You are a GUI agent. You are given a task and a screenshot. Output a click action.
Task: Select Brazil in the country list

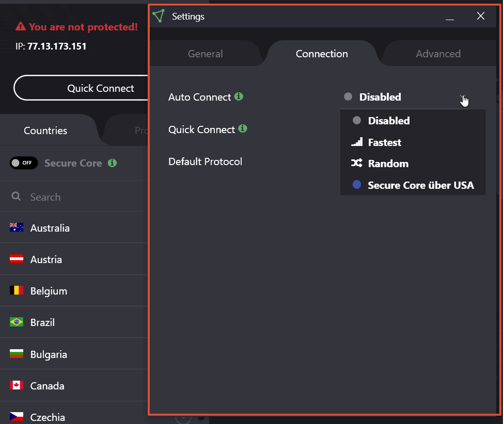point(74,322)
